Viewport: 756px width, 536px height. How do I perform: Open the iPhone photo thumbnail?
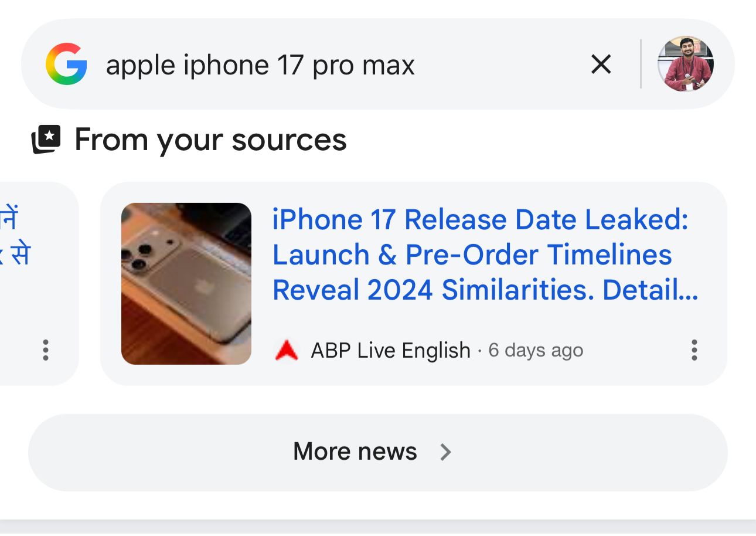pos(186,284)
